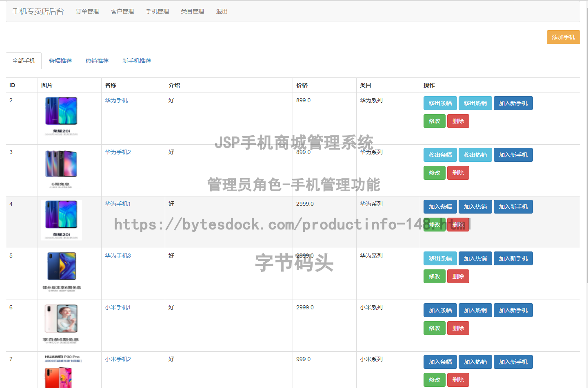Click 加入新手机 for 华为手机1
This screenshot has height=388, width=588.
coord(513,207)
